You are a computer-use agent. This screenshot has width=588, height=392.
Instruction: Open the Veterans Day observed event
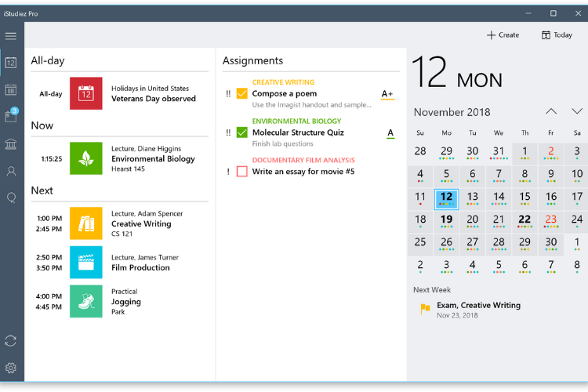[x=120, y=93]
